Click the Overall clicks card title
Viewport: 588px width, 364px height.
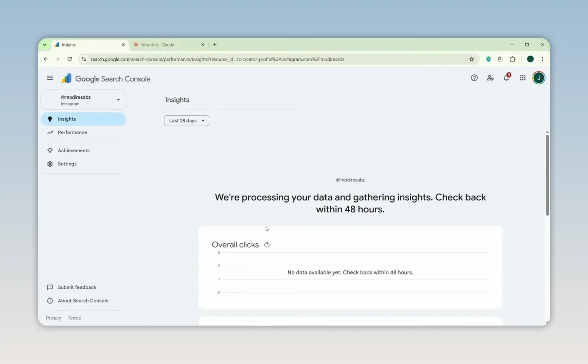click(x=235, y=245)
